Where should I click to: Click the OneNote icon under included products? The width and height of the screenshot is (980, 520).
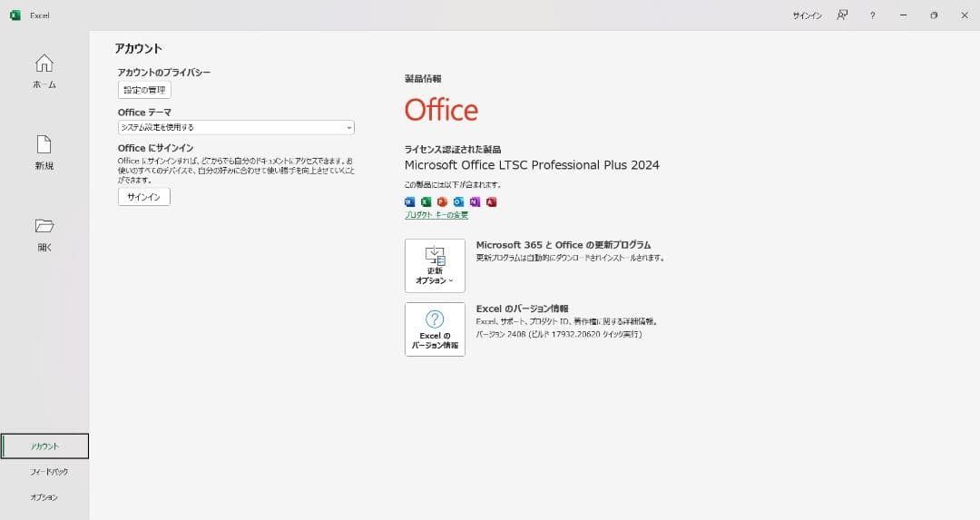tap(475, 201)
